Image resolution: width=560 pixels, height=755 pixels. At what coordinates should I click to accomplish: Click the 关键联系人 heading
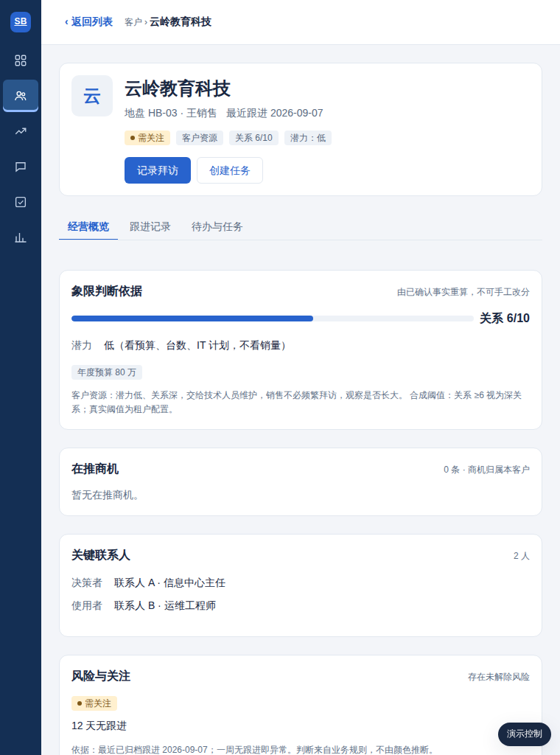click(101, 555)
